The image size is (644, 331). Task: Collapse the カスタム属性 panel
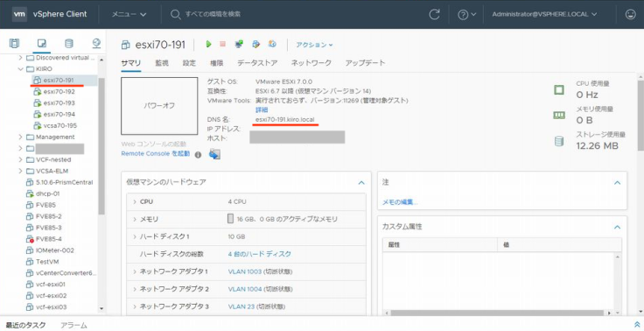coord(617,227)
